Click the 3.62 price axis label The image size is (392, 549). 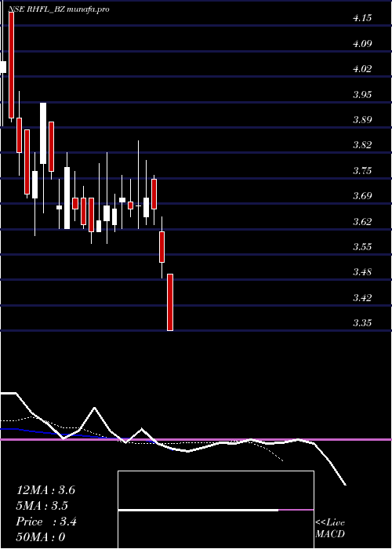tap(362, 221)
